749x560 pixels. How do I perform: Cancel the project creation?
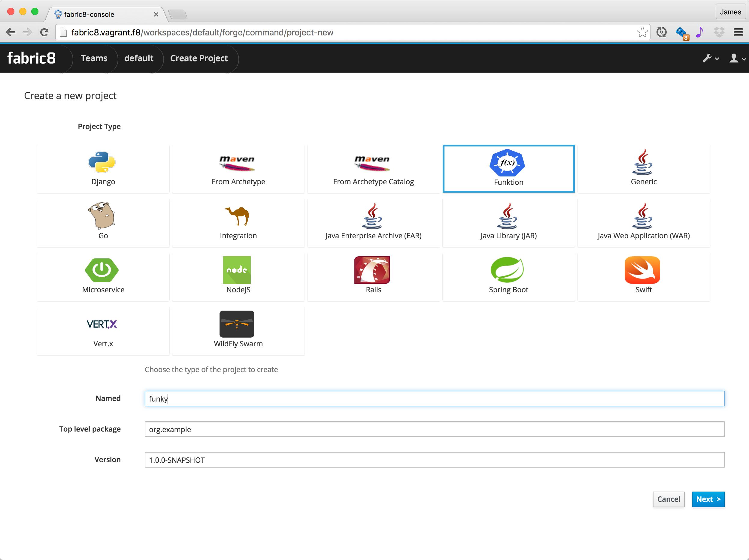(x=668, y=499)
